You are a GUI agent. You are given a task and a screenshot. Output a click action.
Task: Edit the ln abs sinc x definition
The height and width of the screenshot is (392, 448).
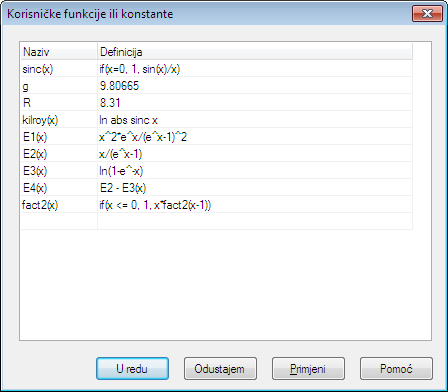pos(255,120)
